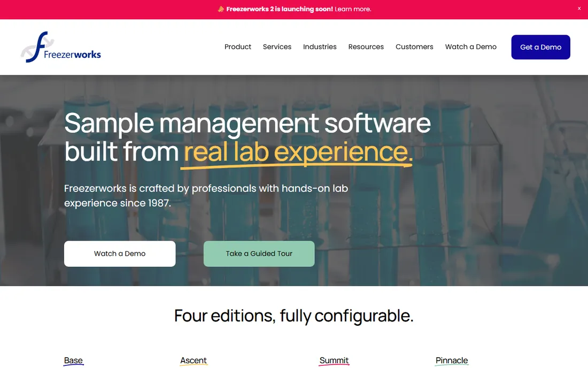Click the 'experience since 1987.' text
Screen dimensions: 588x368
118,203
